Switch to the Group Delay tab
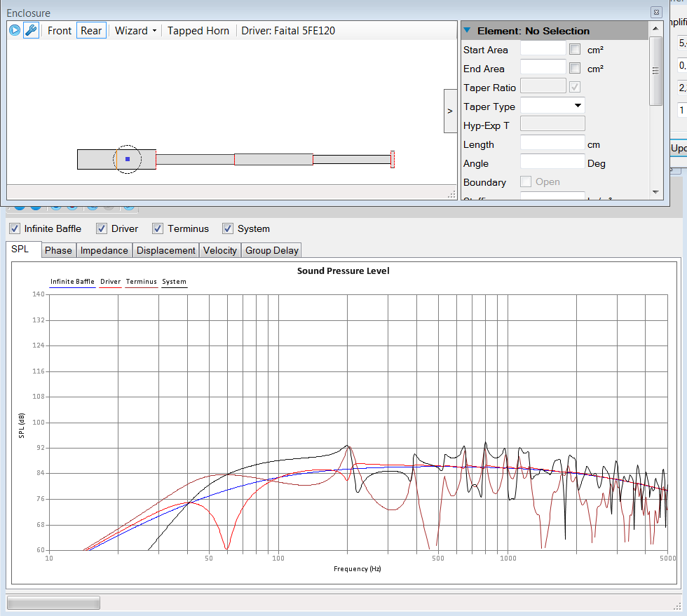This screenshot has height=616, width=687. point(272,250)
